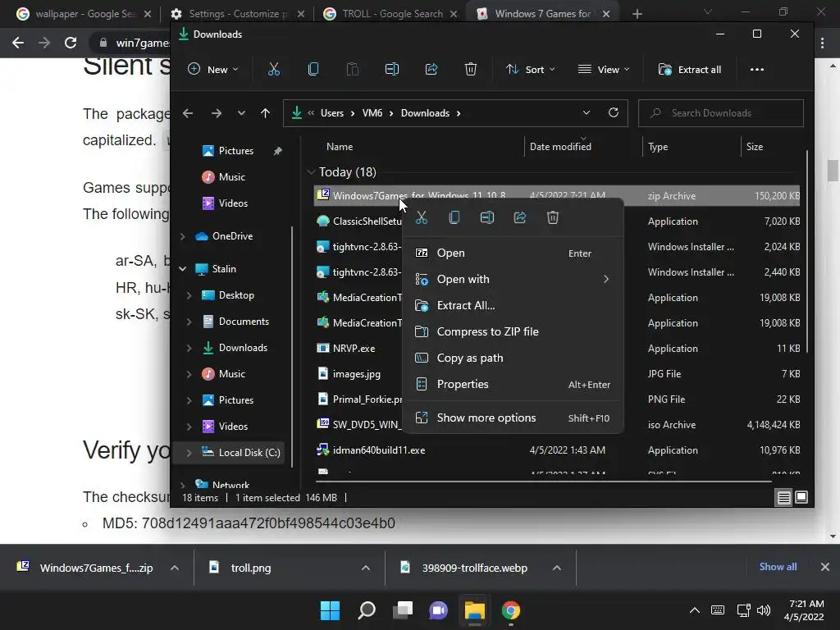Click the Copy icon in Explorer toolbar
The image size is (840, 630).
tap(313, 69)
